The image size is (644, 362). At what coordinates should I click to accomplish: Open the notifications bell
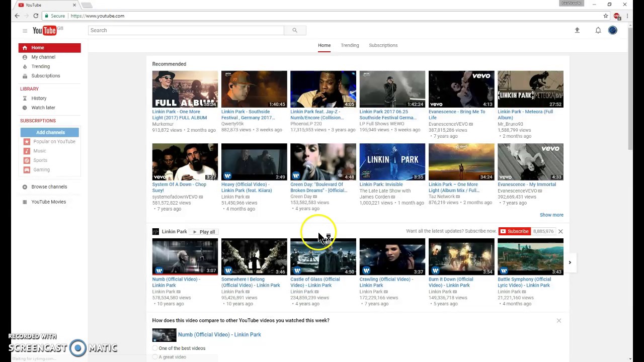(x=598, y=30)
